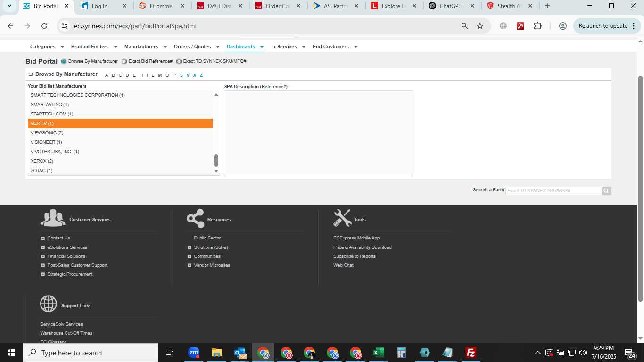Open Categories dropdown menu
The height and width of the screenshot is (362, 644).
pyautogui.click(x=47, y=47)
